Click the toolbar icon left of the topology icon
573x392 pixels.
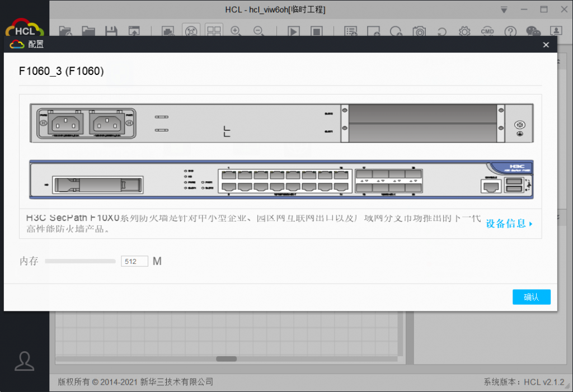[x=168, y=31]
